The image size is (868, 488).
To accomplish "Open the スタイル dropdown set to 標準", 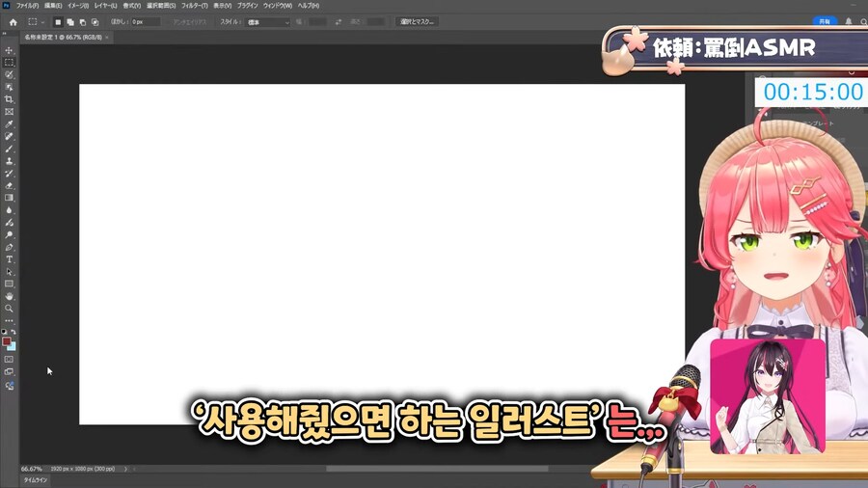I will pos(268,22).
